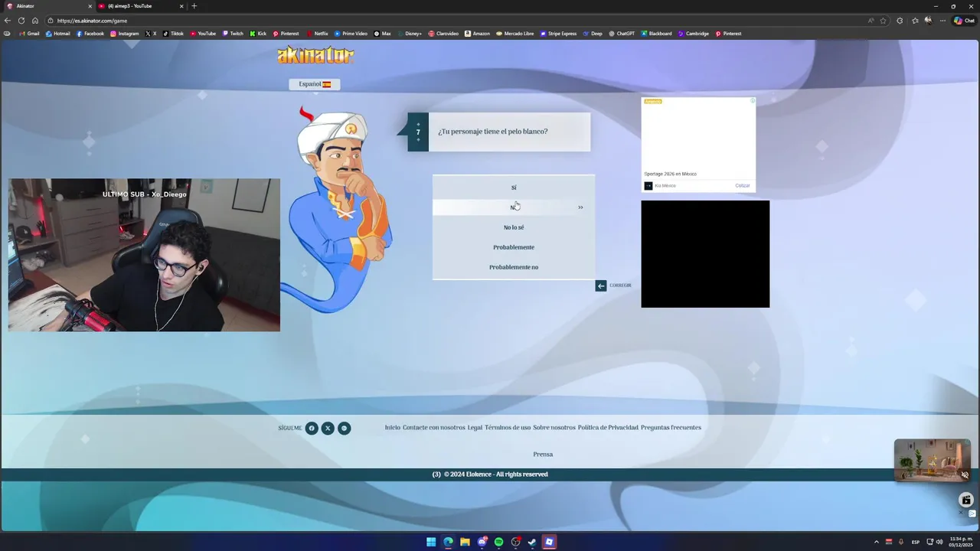Image resolution: width=980 pixels, height=551 pixels.
Task: Open the browser settings and more menu
Action: 942,21
